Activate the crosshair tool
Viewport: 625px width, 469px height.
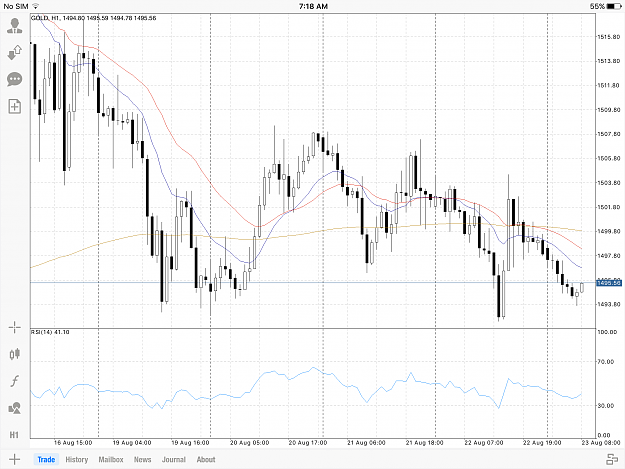14,328
